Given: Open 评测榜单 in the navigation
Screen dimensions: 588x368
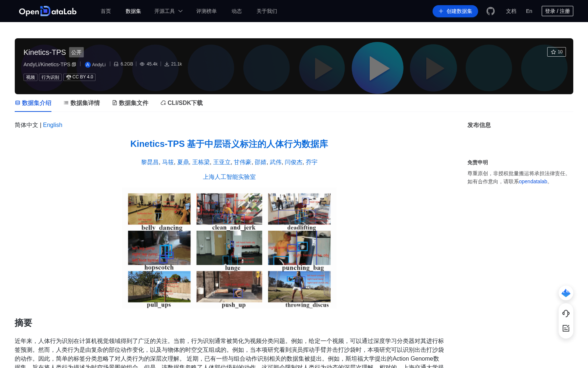Looking at the screenshot, I should [207, 11].
